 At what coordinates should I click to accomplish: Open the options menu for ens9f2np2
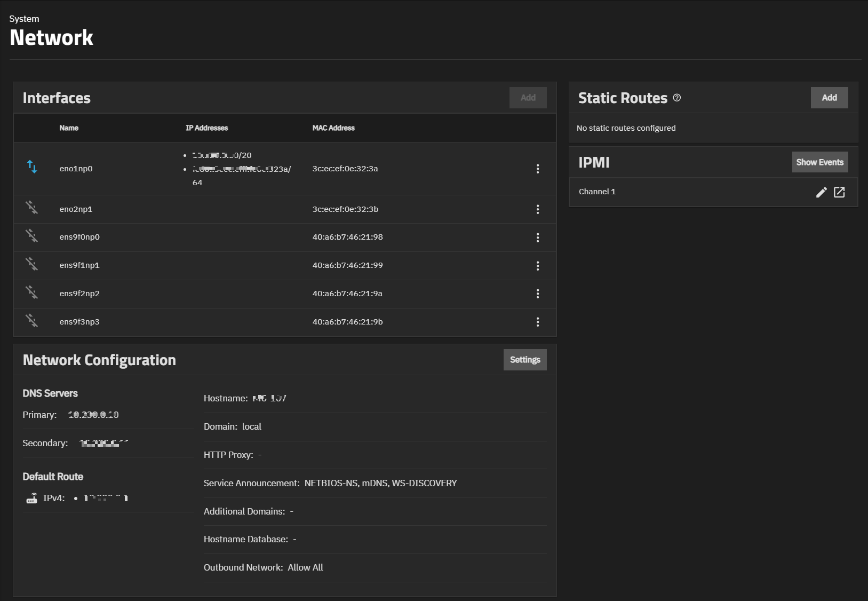tap(537, 294)
